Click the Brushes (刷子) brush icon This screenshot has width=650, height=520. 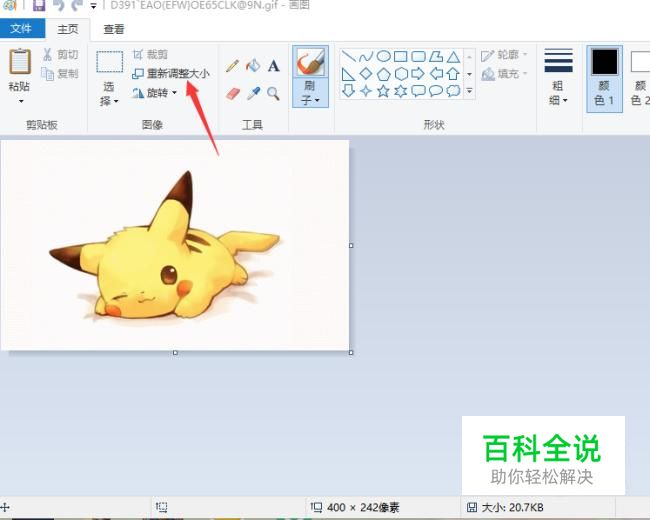[310, 61]
